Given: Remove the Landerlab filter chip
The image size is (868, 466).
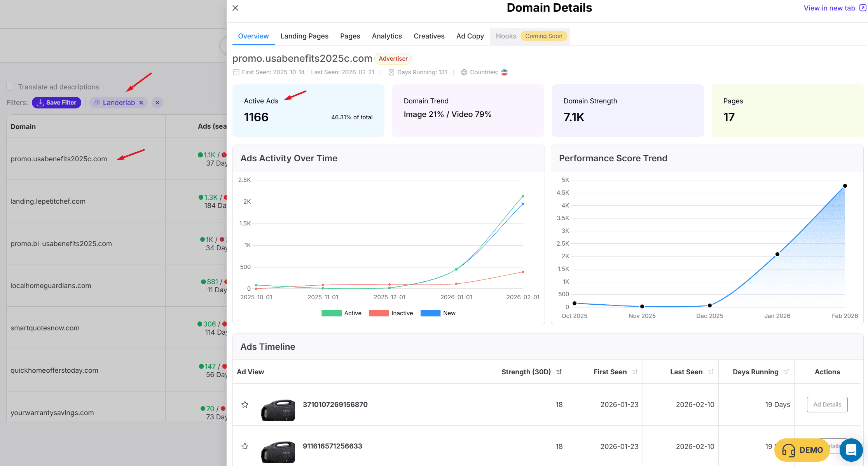Looking at the screenshot, I should (141, 103).
